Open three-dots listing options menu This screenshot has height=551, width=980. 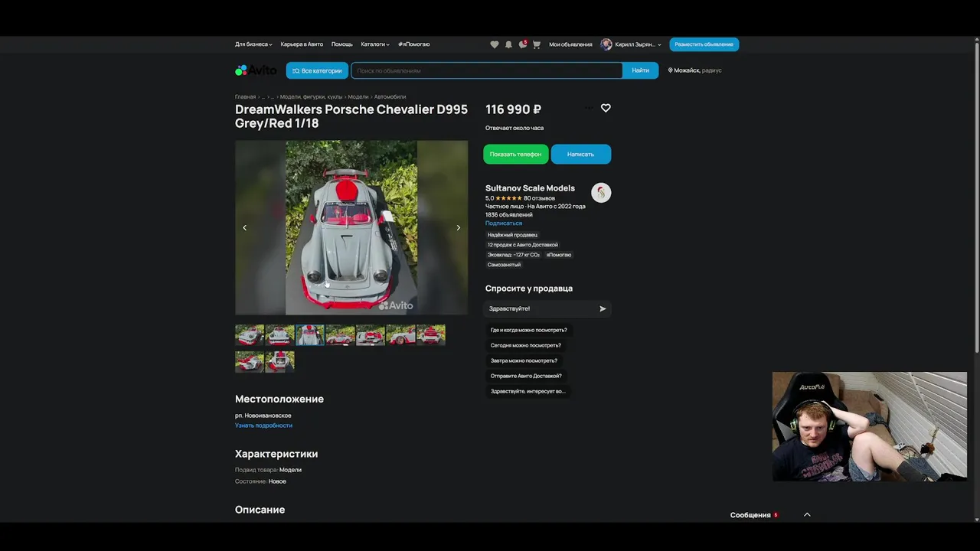click(x=588, y=108)
